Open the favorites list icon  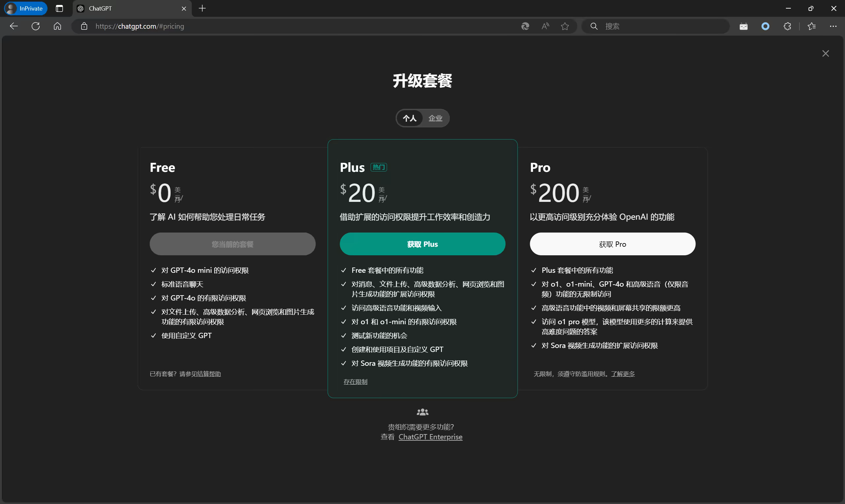click(x=812, y=26)
